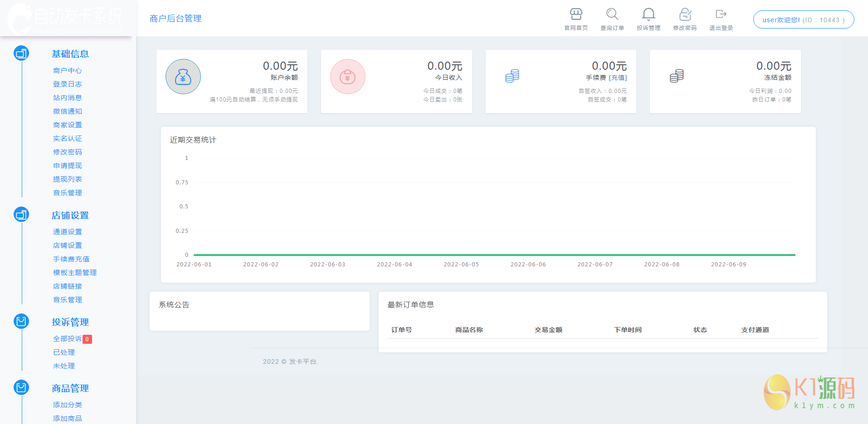The width and height of the screenshot is (868, 424).
Task: Click the 官网首页 storefront icon
Action: 576,14
